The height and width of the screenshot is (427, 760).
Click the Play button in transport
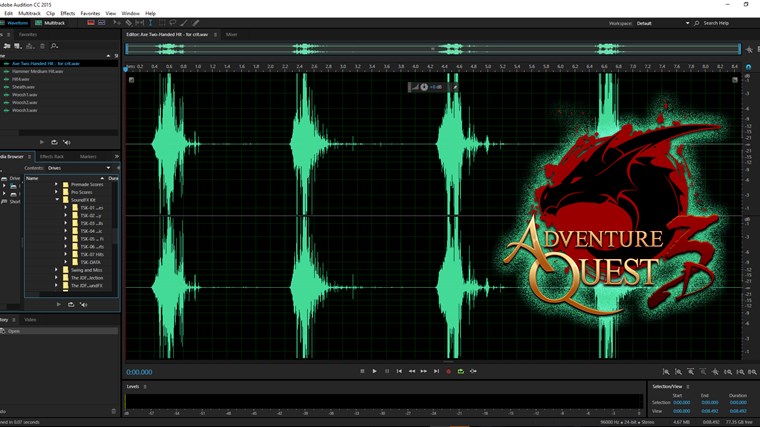374,371
